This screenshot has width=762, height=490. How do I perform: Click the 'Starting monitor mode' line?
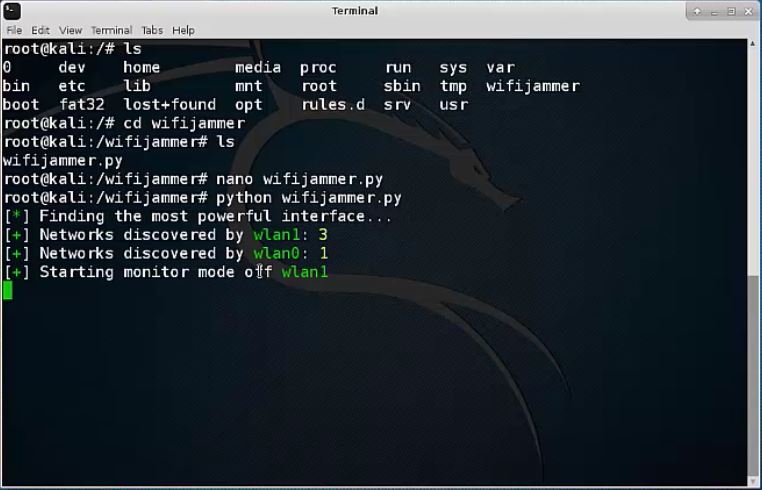[166, 272]
